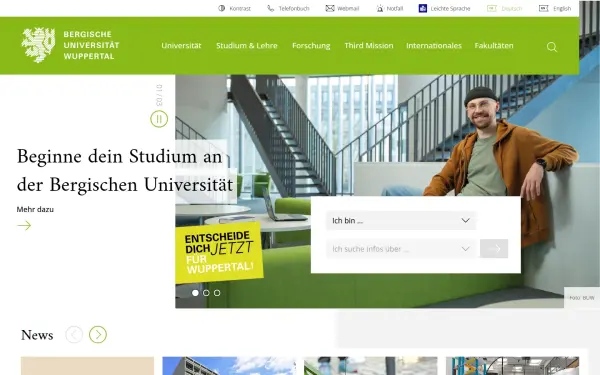Click the English language flag icon
This screenshot has width=600, height=375.
click(543, 8)
